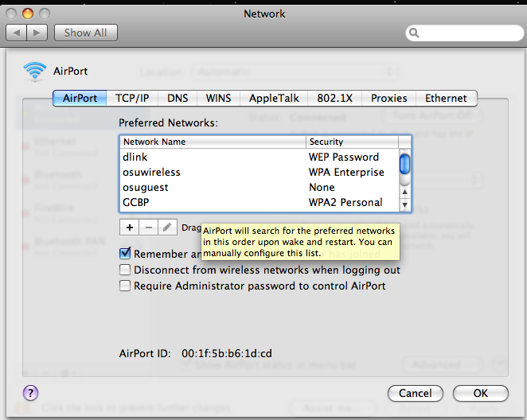This screenshot has height=420, width=527.
Task: Click the magnifying glass search icon
Action: (x=414, y=33)
